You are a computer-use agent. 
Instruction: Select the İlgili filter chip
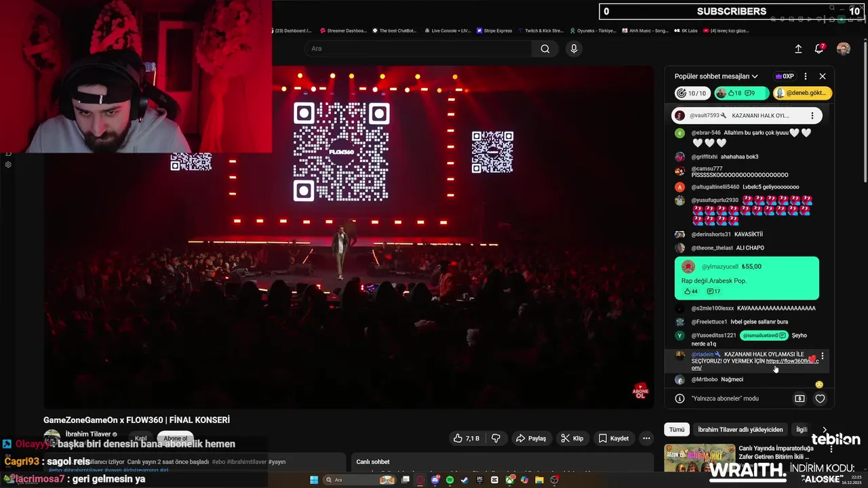pyautogui.click(x=802, y=430)
